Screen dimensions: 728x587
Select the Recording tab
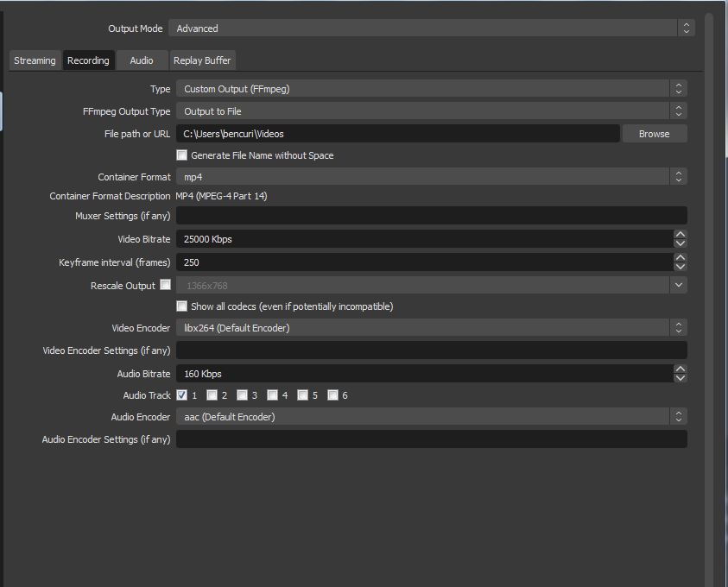(88, 60)
